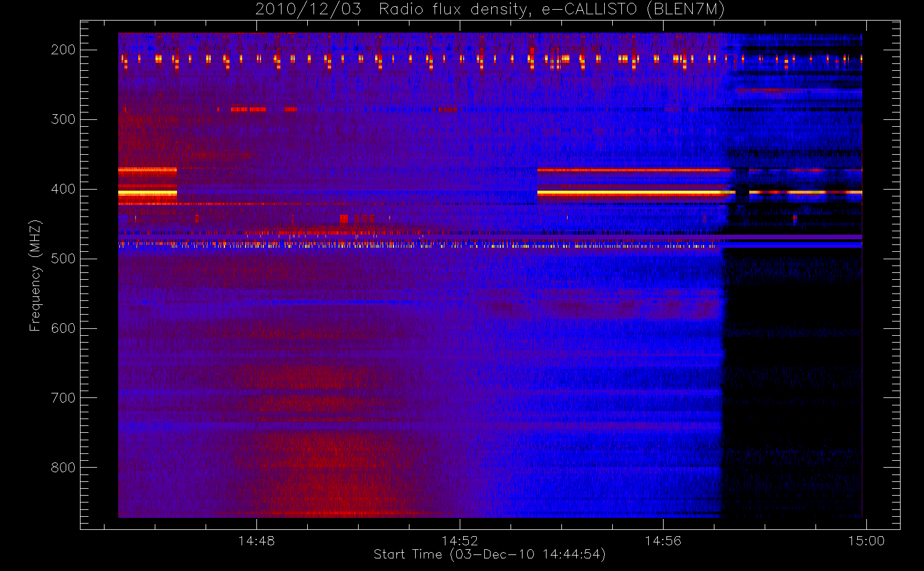
Task: Click the 300 frequency tick label
Action: click(63, 119)
